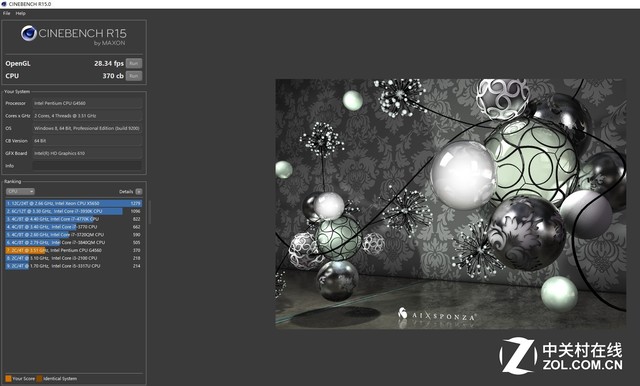Click the CB Version 64 Bit field
Image resolution: width=640 pixels, height=386 pixels.
pos(87,141)
